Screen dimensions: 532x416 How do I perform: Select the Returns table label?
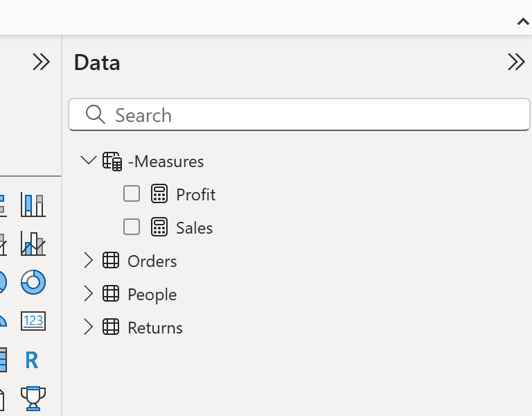[155, 328]
